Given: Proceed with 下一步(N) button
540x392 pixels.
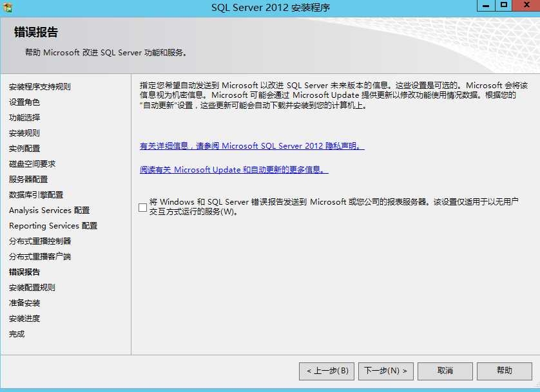Looking at the screenshot, I should [x=386, y=371].
